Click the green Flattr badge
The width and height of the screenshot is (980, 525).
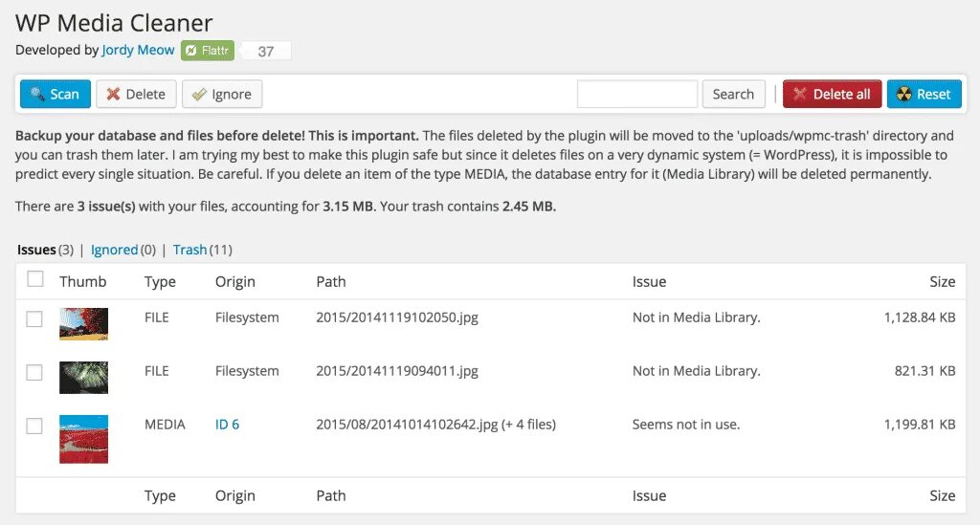coord(206,50)
